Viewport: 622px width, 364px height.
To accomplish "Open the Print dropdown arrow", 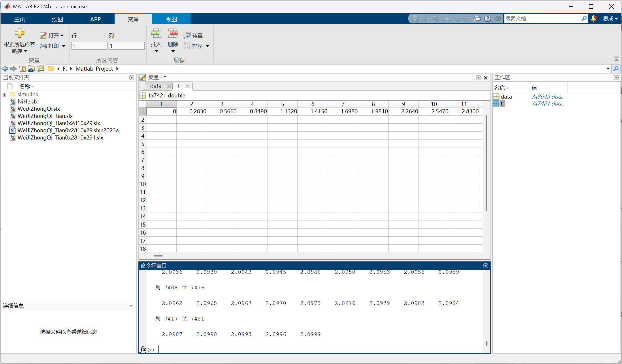I will click(x=64, y=46).
